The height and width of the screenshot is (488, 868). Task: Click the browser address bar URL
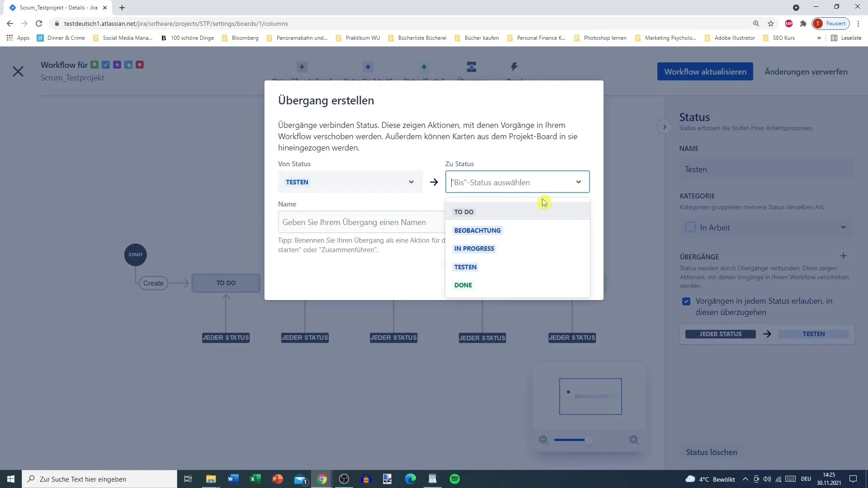click(x=176, y=23)
